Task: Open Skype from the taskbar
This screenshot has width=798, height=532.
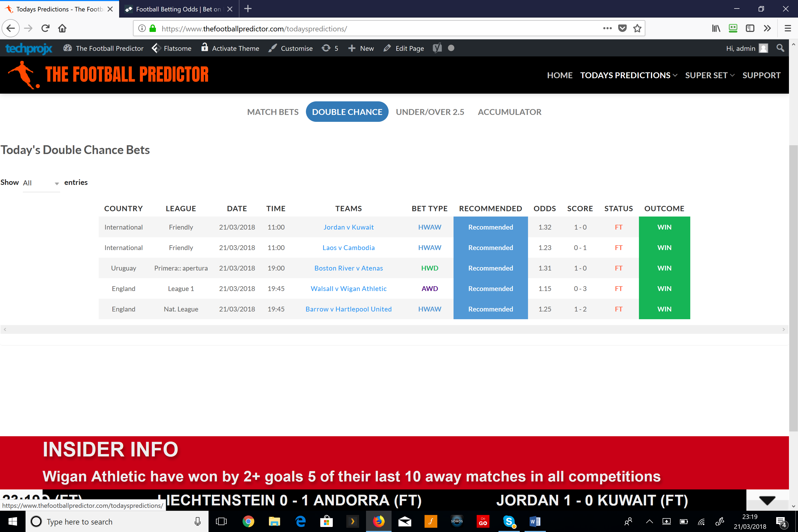Action: click(x=509, y=521)
